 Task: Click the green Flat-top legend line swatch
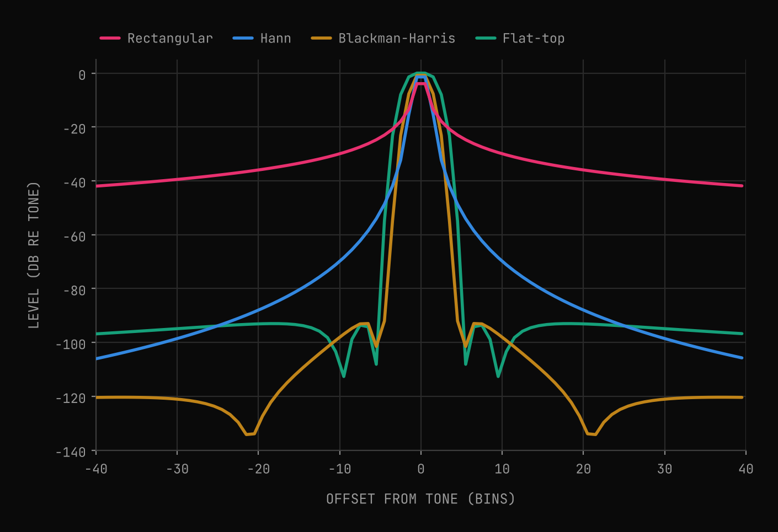486,38
